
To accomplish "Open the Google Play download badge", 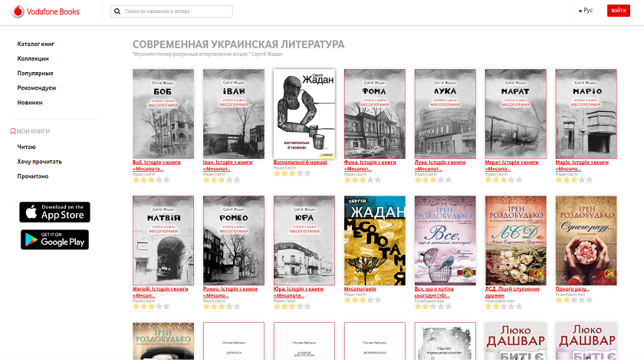I will coord(54,239).
